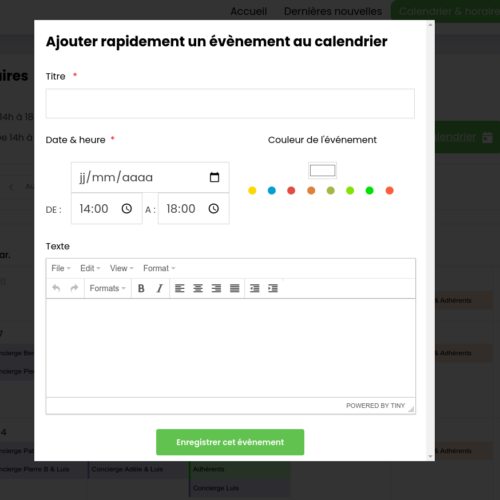The image size is (500, 500).
Task: Open the File menu in the editor
Action: coord(61,268)
